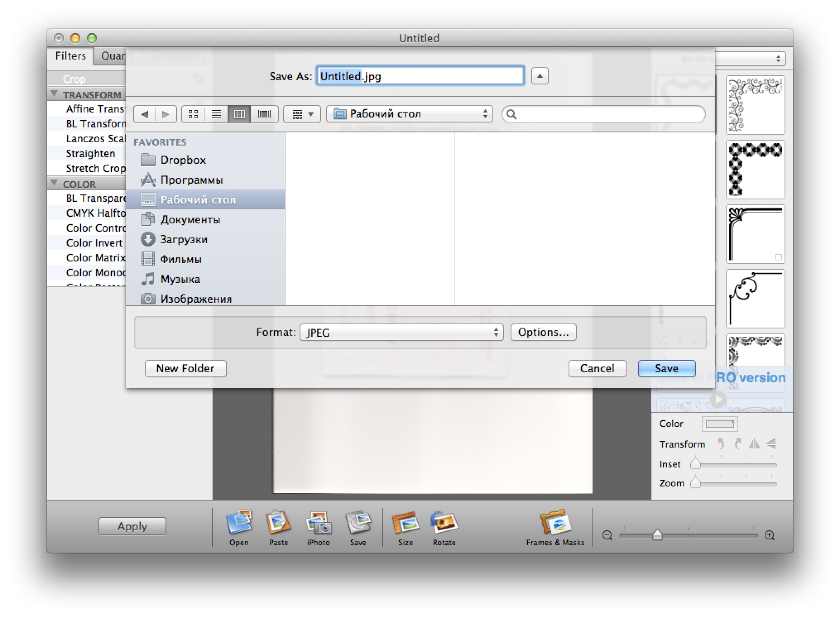Switch file browser to icon view
This screenshot has height=618, width=840.
pyautogui.click(x=193, y=114)
